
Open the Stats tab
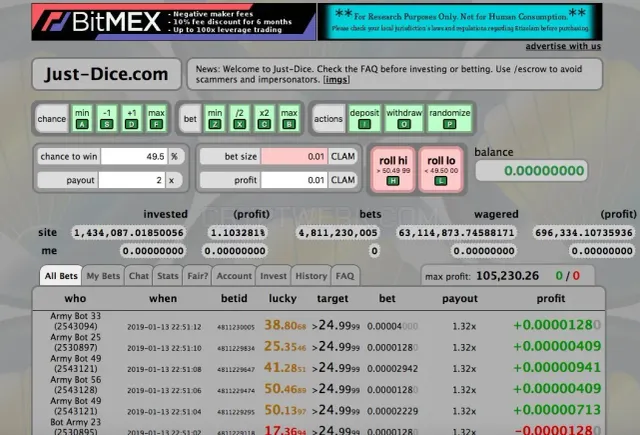(x=168, y=276)
